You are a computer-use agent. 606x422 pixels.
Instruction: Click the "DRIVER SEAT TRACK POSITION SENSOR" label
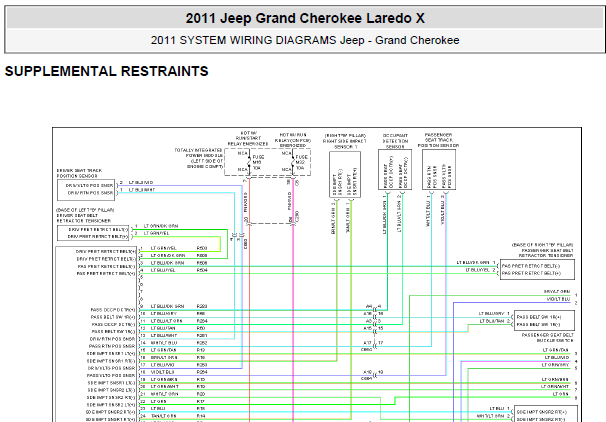pos(79,173)
